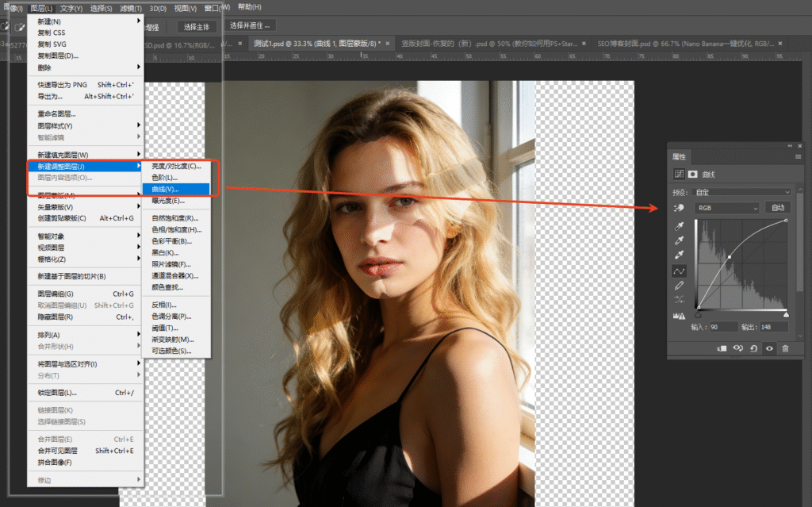Screen dimensions: 812x507
Task: Select the edit points curve tool
Action: pyautogui.click(x=679, y=271)
